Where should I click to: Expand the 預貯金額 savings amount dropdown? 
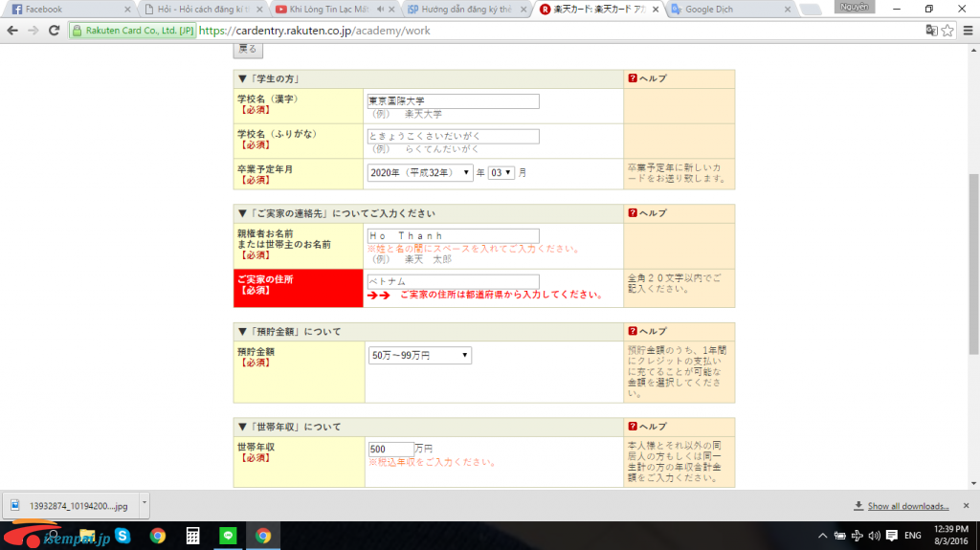pos(420,355)
